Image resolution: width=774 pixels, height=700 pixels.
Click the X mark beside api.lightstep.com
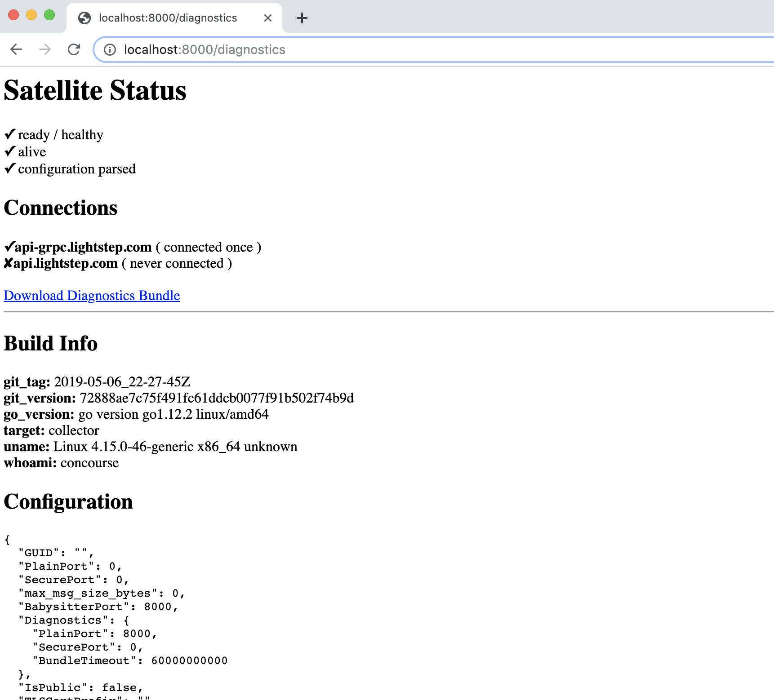point(8,263)
